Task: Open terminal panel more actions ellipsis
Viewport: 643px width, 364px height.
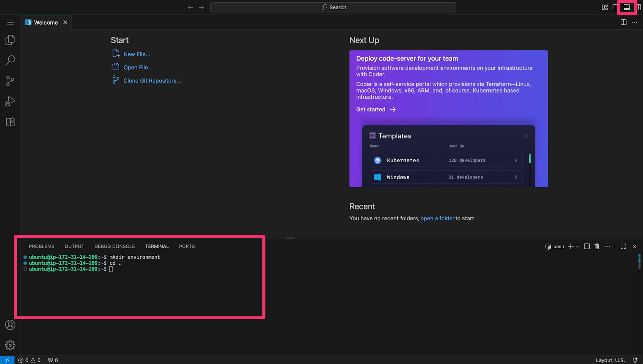Action: [x=607, y=246]
